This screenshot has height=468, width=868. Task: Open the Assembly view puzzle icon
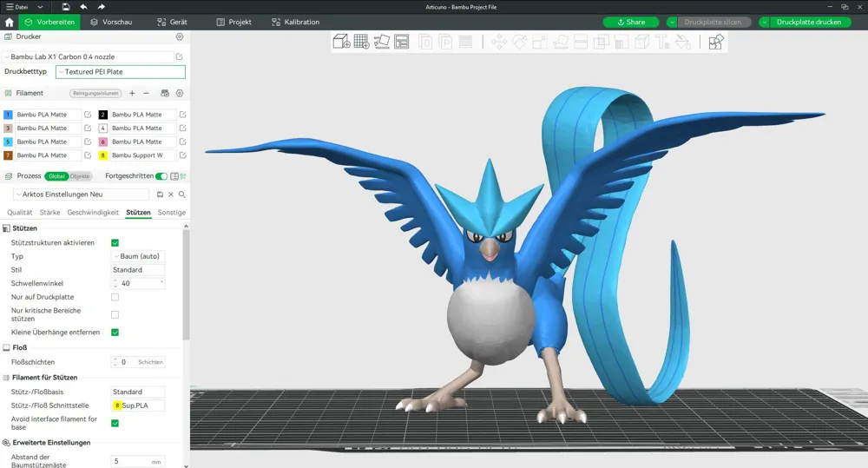716,42
